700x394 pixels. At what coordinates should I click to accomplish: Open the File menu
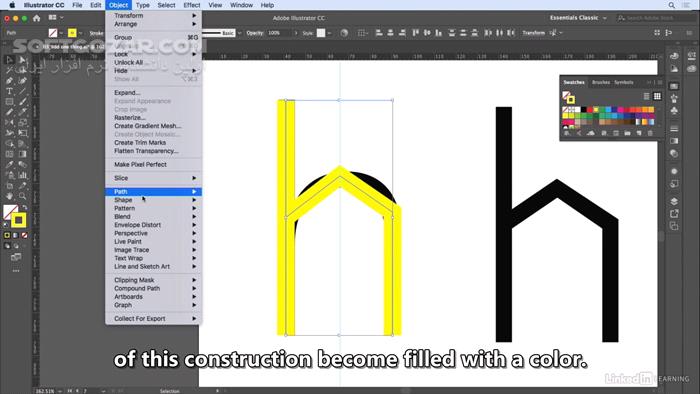pyautogui.click(x=77, y=5)
